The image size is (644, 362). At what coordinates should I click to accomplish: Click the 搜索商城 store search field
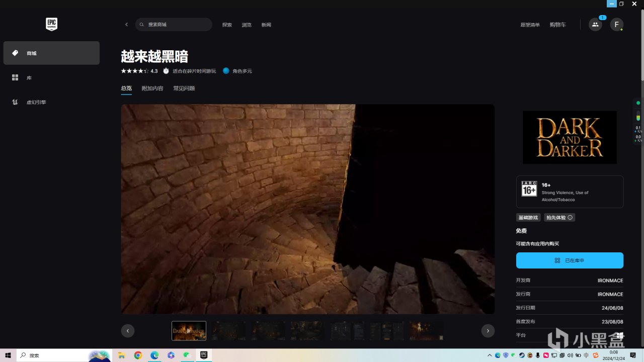pos(174,25)
